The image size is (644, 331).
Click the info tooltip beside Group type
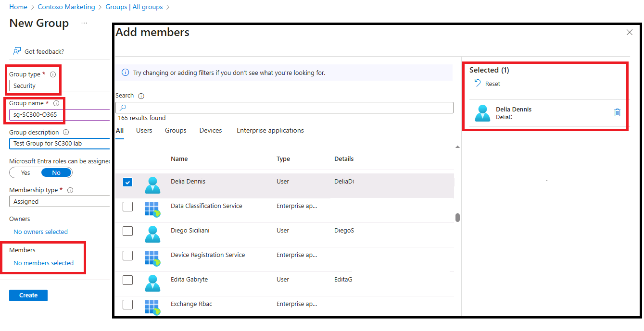click(52, 74)
